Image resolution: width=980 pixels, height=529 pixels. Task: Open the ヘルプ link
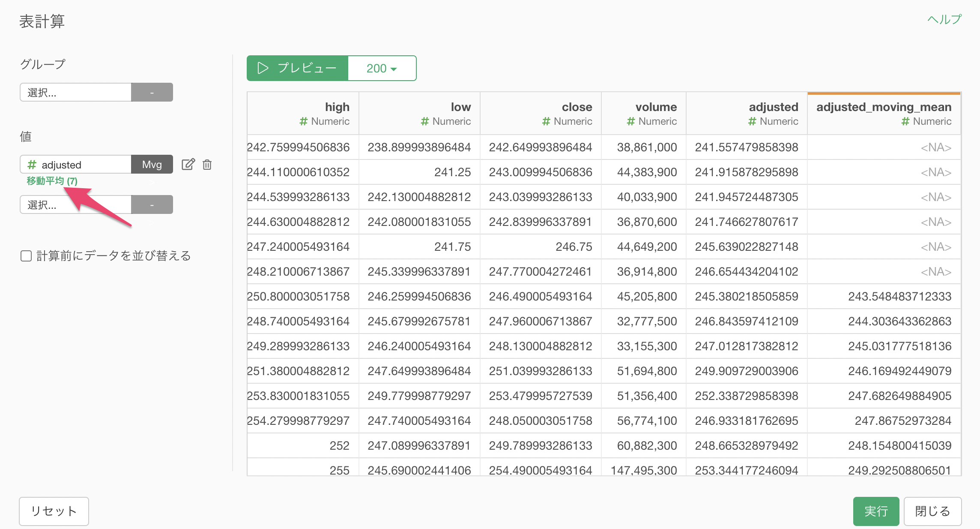coord(944,20)
